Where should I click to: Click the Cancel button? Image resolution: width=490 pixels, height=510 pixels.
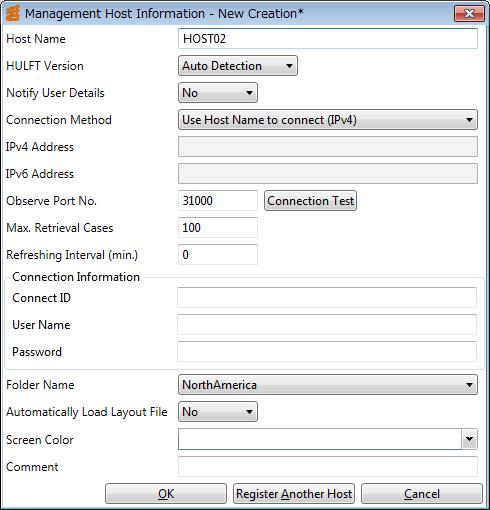[422, 494]
